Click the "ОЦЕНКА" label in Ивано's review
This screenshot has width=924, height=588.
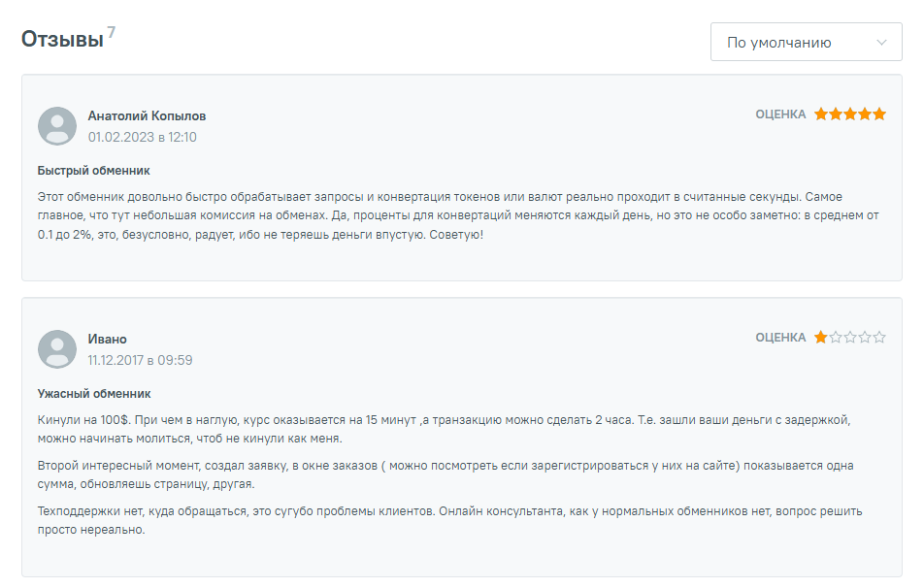tap(780, 338)
